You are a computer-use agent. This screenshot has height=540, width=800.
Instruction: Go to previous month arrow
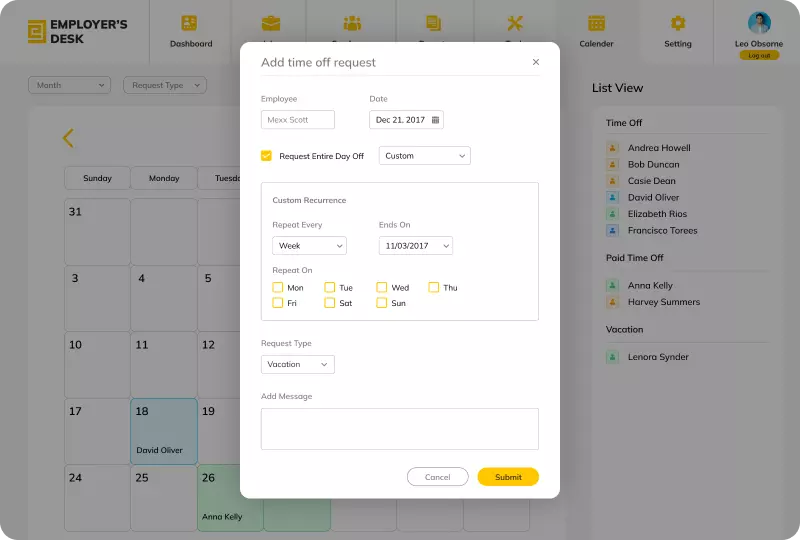(x=68, y=138)
